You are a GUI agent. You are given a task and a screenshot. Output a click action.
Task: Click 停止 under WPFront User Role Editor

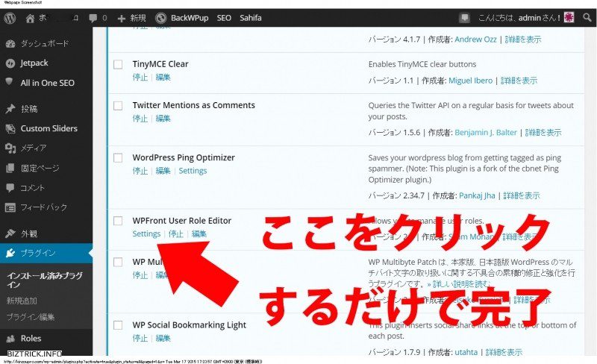[176, 233]
